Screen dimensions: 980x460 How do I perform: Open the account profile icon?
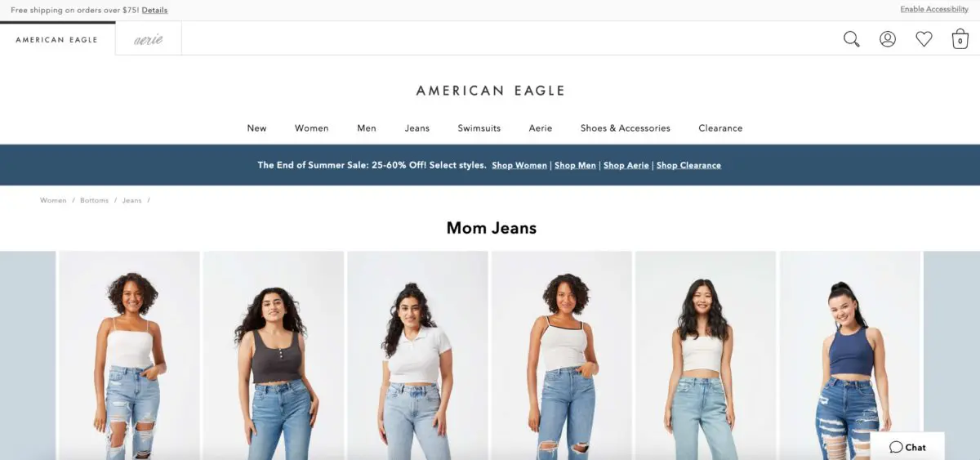pos(888,39)
